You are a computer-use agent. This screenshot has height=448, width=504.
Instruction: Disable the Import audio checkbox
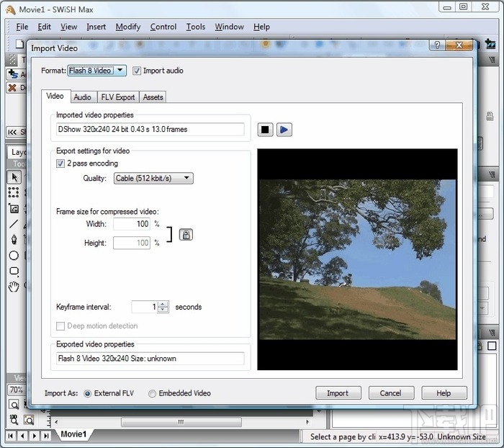137,71
